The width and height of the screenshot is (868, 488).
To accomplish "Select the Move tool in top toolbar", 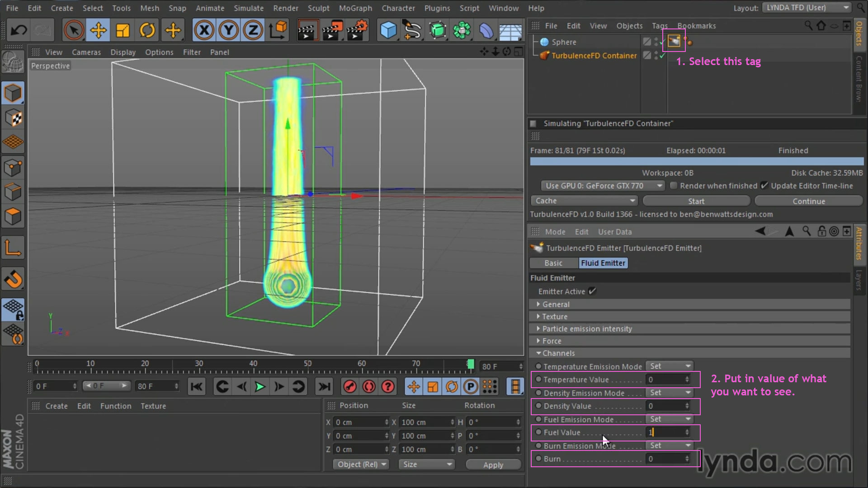I will coord(98,30).
